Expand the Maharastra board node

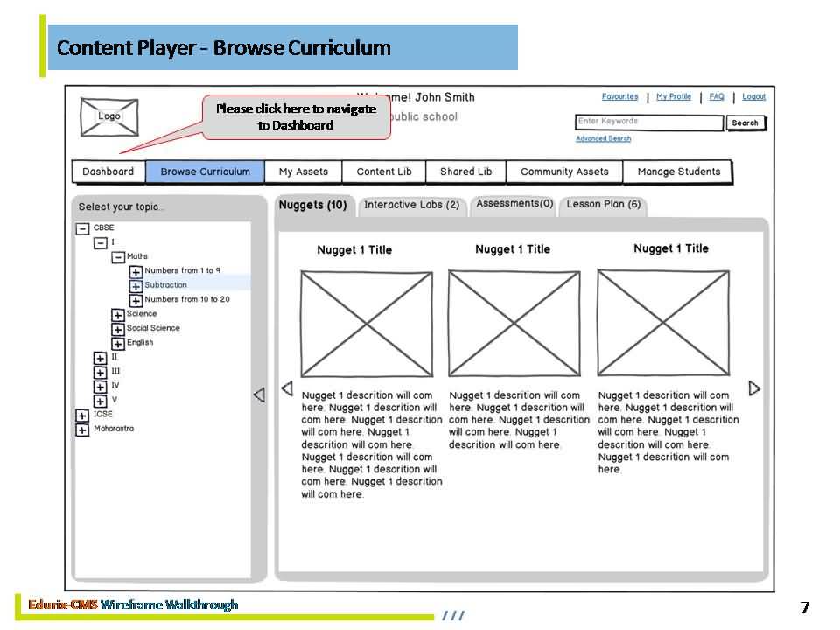(x=82, y=430)
